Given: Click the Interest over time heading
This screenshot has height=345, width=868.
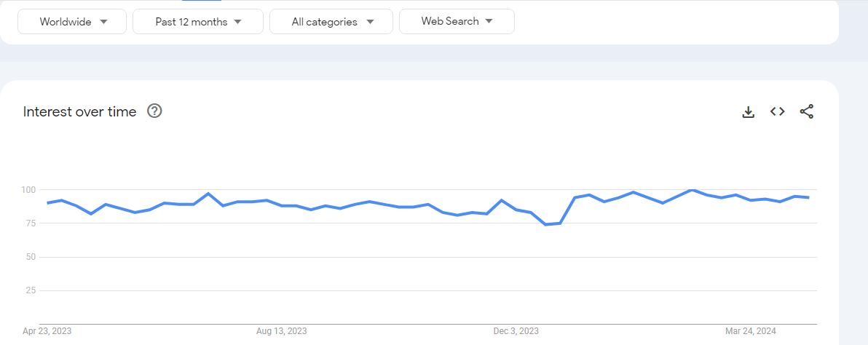Looking at the screenshot, I should coord(79,111).
